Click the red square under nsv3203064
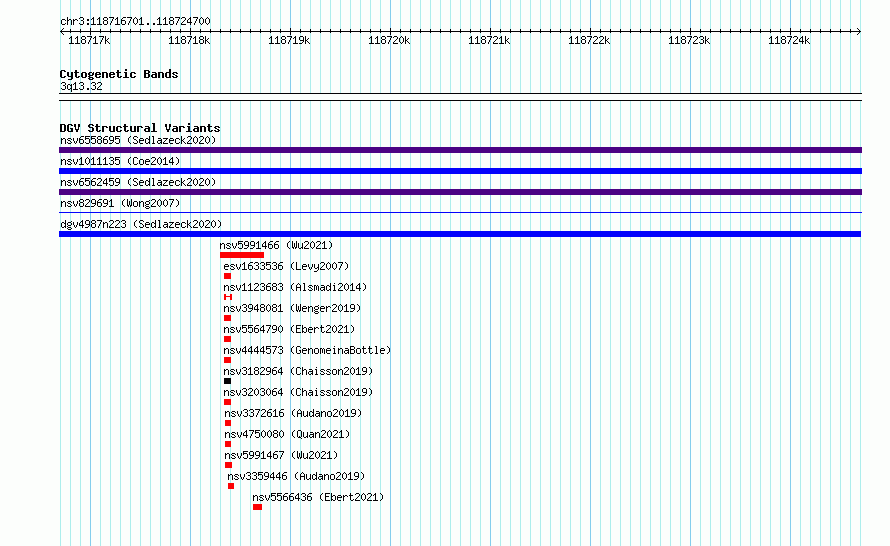 pyautogui.click(x=227, y=402)
